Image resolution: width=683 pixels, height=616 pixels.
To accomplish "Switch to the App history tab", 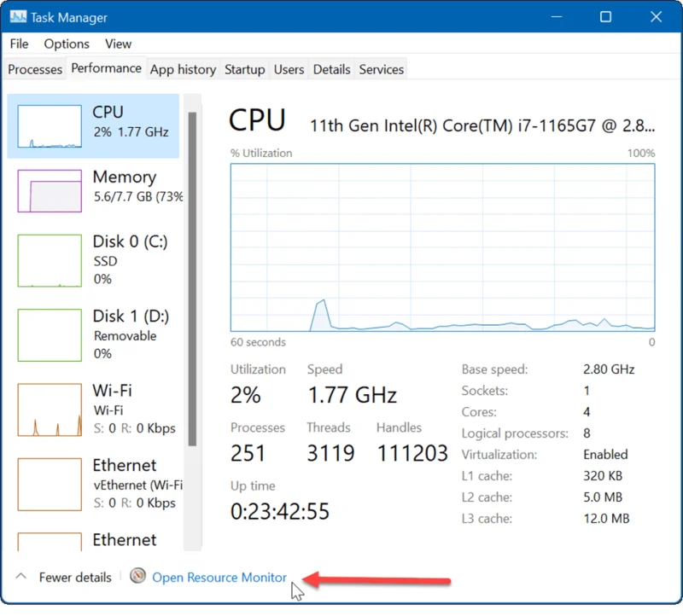I will pyautogui.click(x=183, y=69).
